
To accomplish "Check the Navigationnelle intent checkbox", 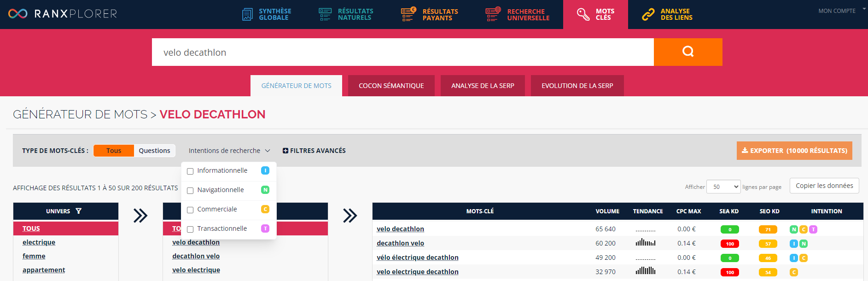I will pyautogui.click(x=190, y=191).
